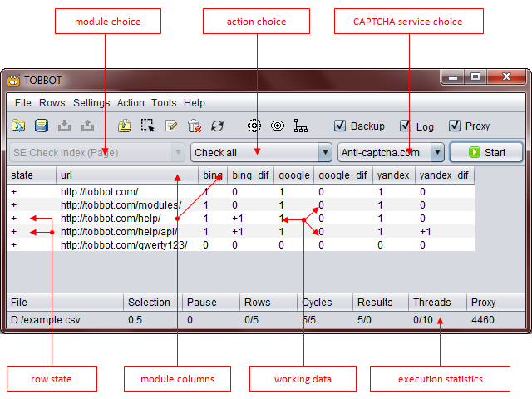Viewport: 532px width, 399px height.
Task: Click the eye view icon
Action: pyautogui.click(x=278, y=126)
